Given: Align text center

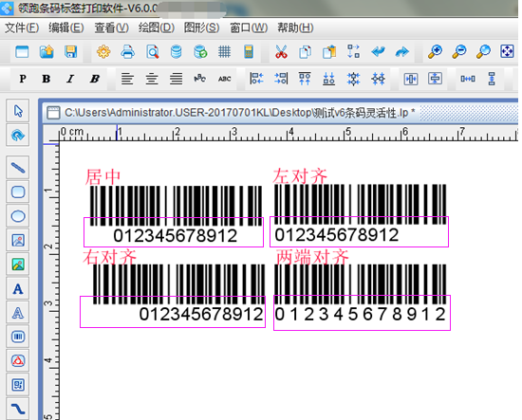Looking at the screenshot, I should [152, 79].
